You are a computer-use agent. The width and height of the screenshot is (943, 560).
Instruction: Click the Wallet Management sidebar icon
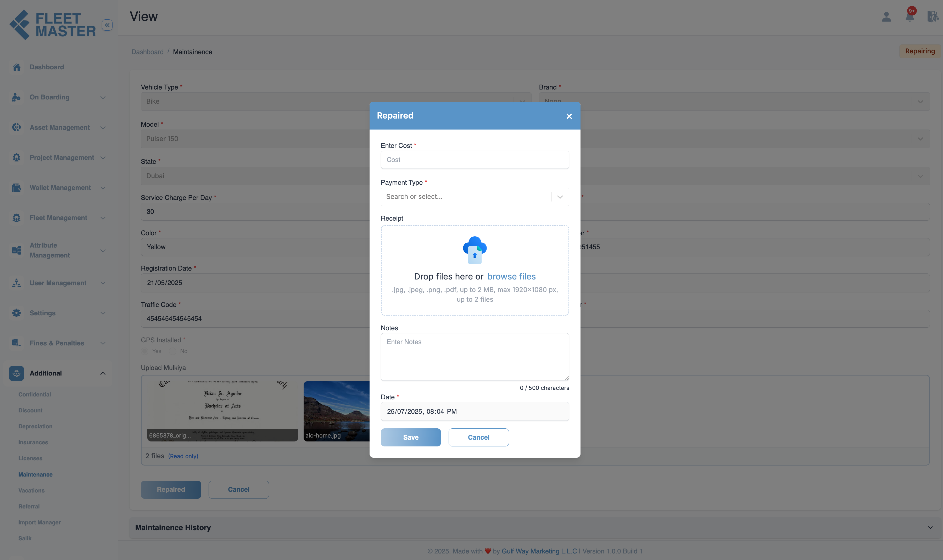[x=16, y=188]
